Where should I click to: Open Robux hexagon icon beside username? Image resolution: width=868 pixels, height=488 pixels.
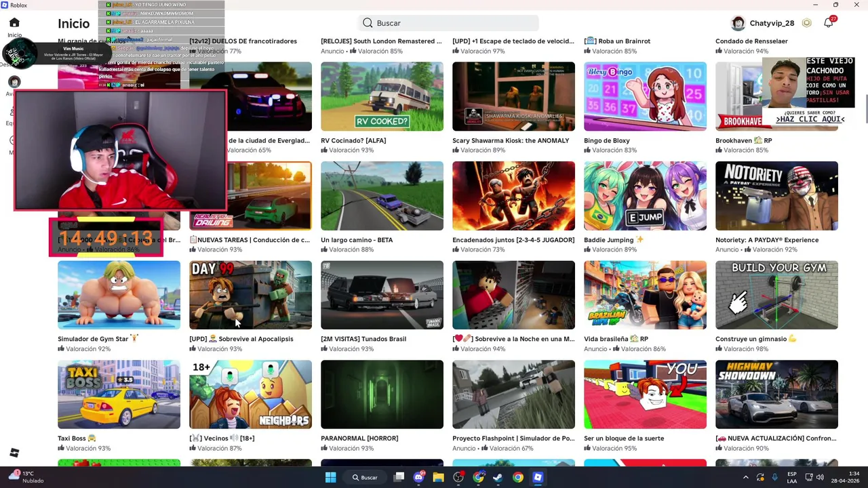tap(806, 23)
